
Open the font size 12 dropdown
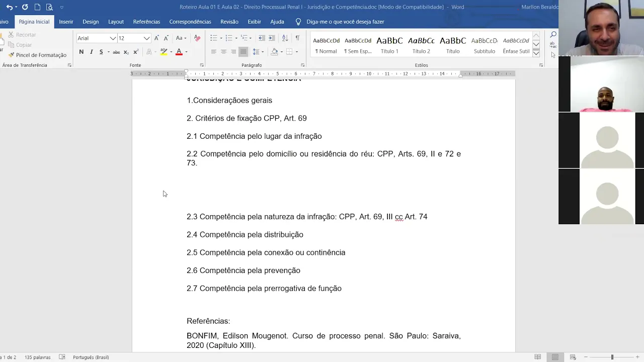(146, 38)
